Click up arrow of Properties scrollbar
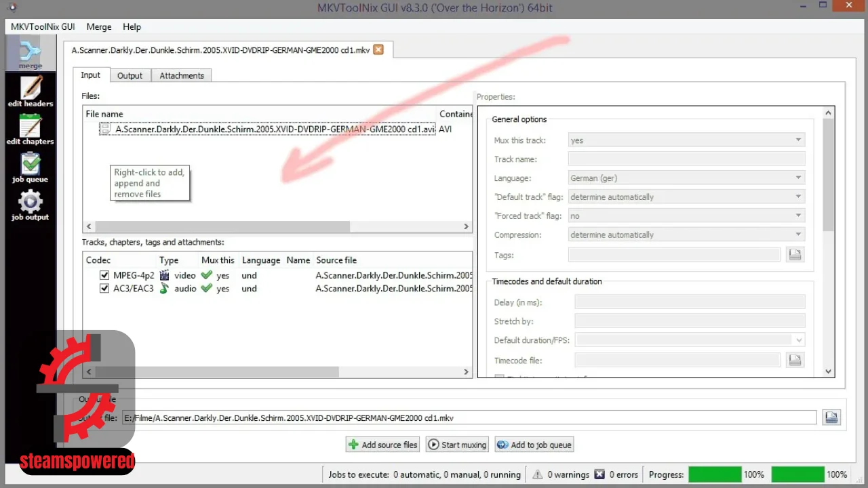This screenshot has height=488, width=868. tap(828, 113)
